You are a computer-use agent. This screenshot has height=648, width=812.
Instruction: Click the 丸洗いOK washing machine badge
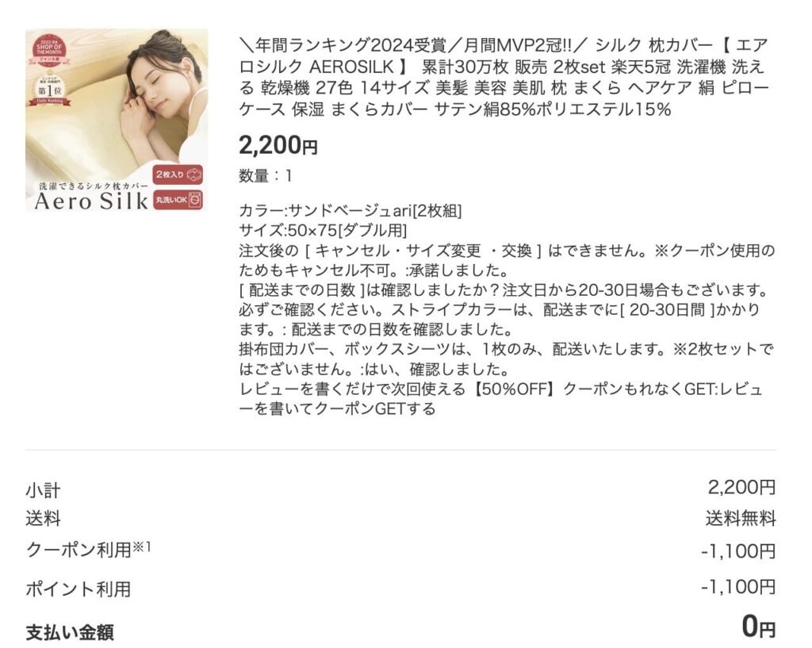pos(178,199)
